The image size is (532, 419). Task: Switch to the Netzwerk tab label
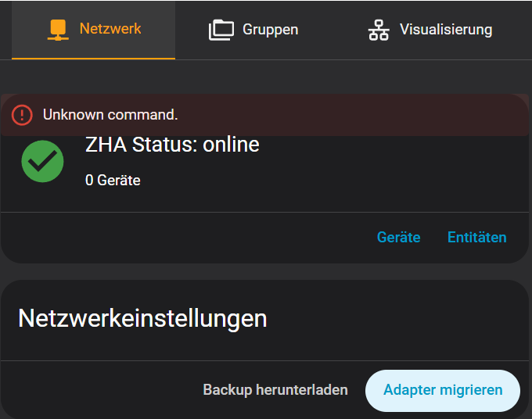click(x=110, y=29)
